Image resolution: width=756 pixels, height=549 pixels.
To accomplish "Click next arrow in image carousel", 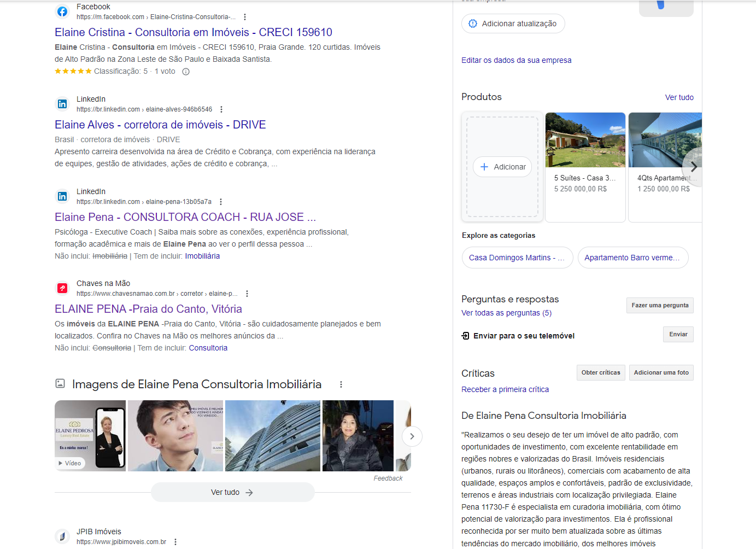I will pos(412,436).
